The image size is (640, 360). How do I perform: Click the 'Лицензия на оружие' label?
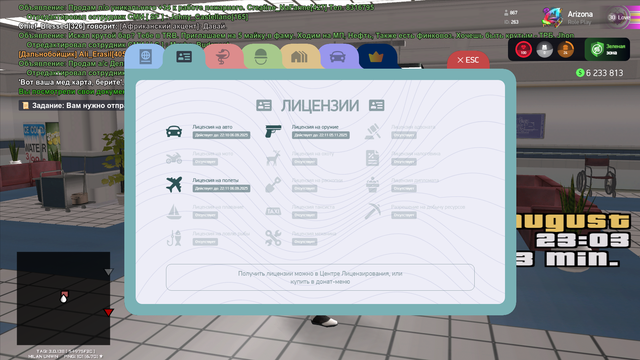[x=315, y=127]
